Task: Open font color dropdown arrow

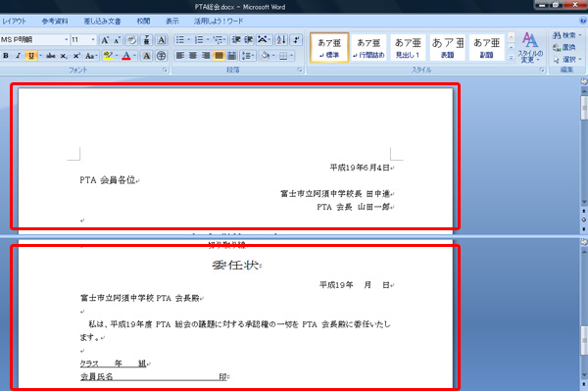Action: tap(134, 56)
